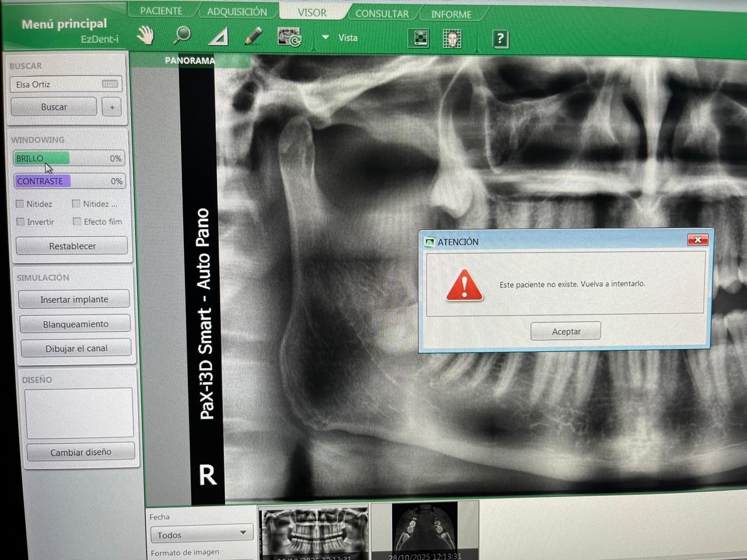Select the angle measurement tool
Viewport: 747px width, 560px height.
tap(218, 37)
